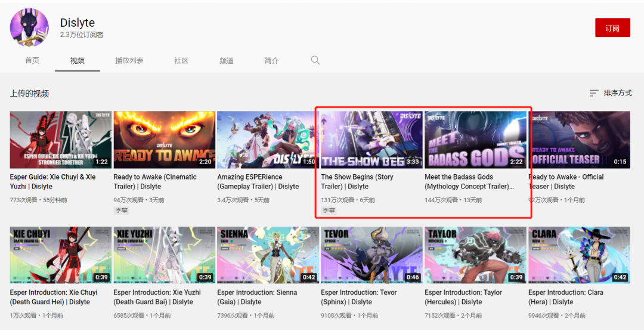Click the 1:22 duration badge
Viewport: 644px width, 331px height.
coord(101,162)
